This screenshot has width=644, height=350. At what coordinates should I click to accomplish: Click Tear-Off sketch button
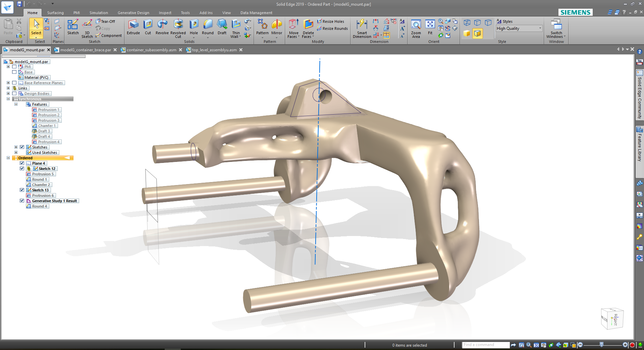pyautogui.click(x=105, y=21)
